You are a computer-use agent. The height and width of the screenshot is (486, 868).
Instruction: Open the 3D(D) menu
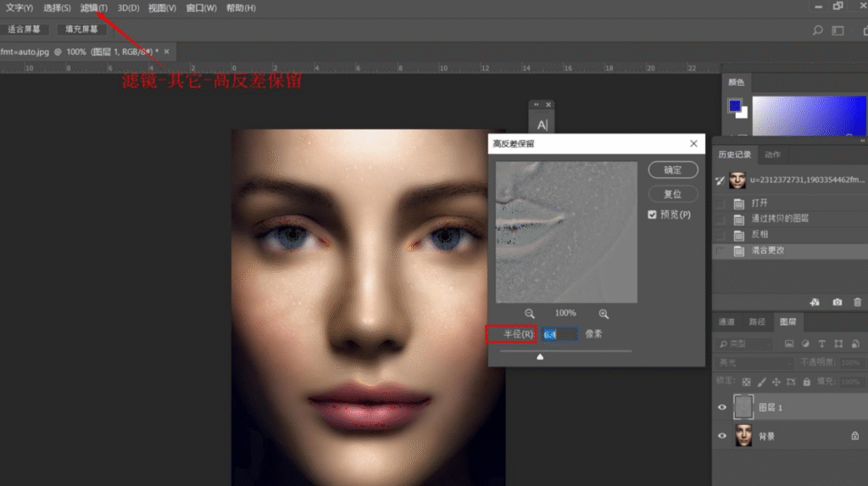(x=128, y=8)
